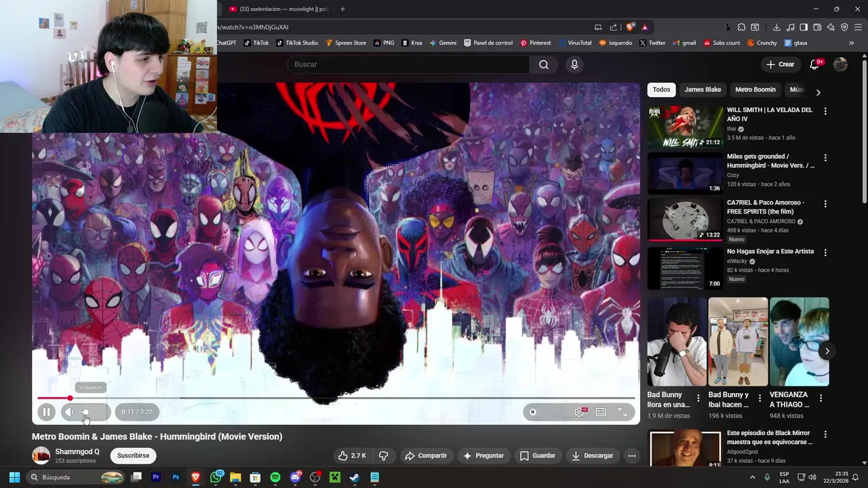Open the gmail bookmark
The image size is (868, 488).
(x=684, y=43)
